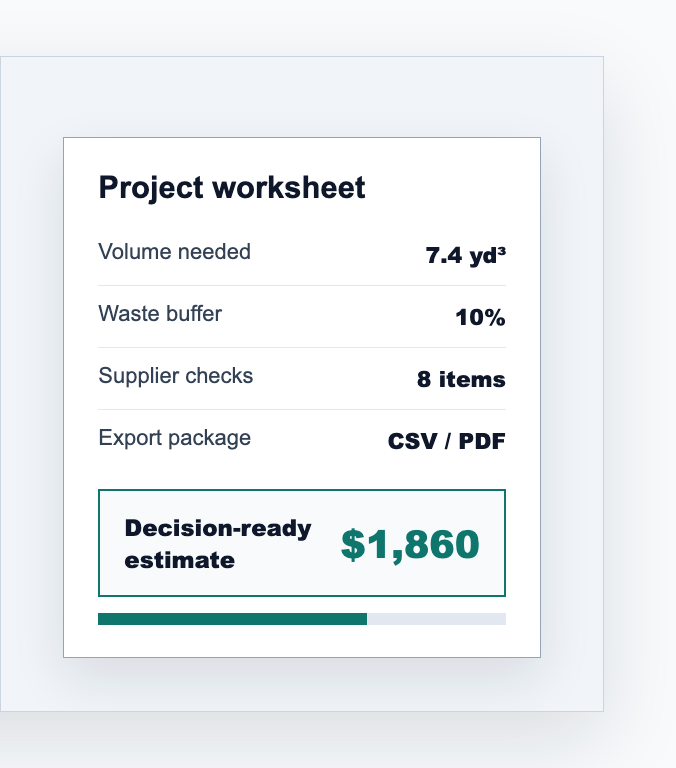This screenshot has width=676, height=768.
Task: Click the filled green part of progress bar
Action: click(232, 619)
